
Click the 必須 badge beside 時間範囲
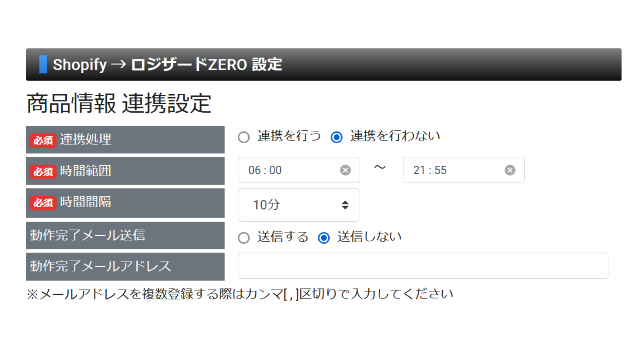click(x=43, y=172)
